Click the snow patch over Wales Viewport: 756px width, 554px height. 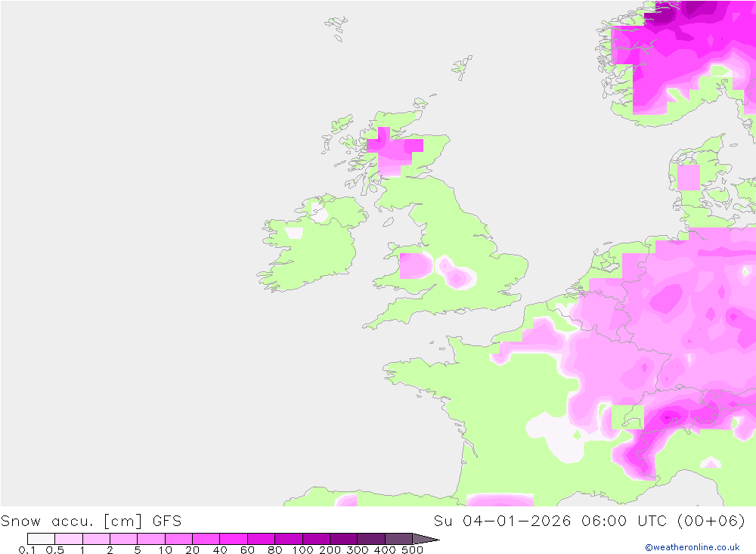(416, 266)
